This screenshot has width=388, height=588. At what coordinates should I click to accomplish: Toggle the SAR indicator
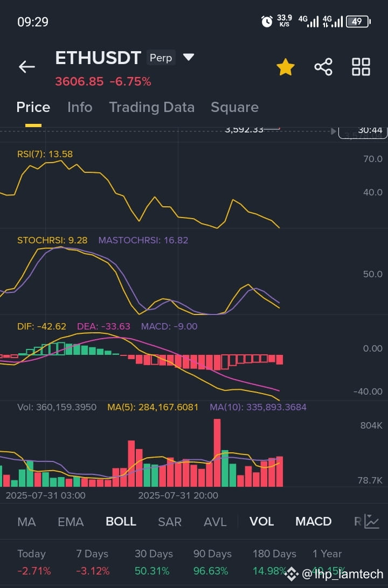tap(170, 522)
